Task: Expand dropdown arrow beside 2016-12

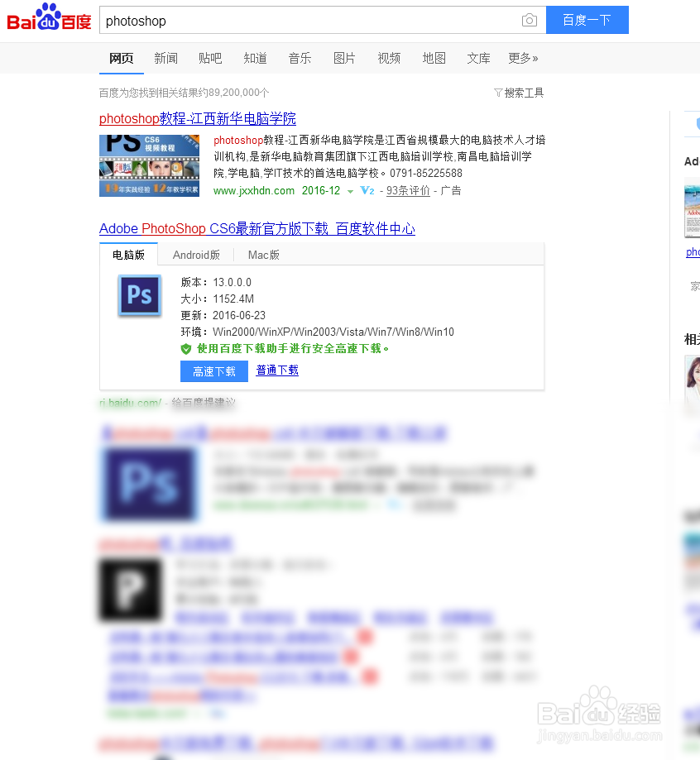Action: [x=350, y=192]
